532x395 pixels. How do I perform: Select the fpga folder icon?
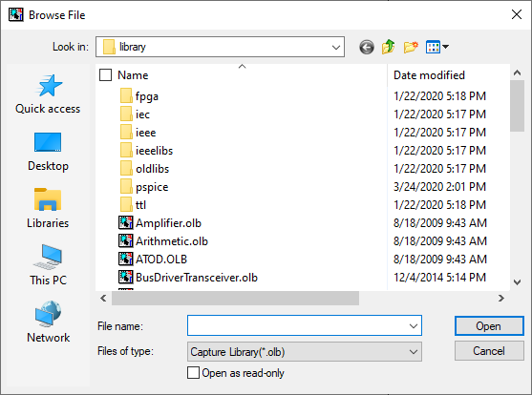tap(126, 96)
